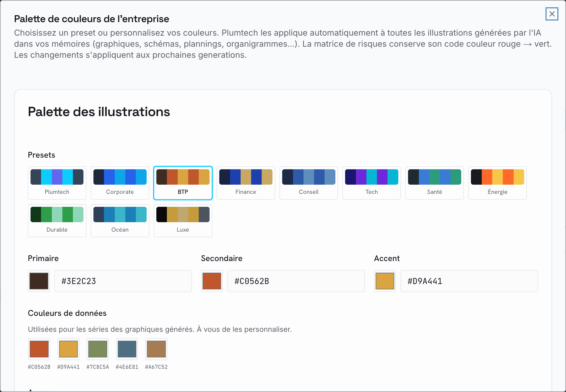Edit the Accent hex field #D9A441
Viewport: 566px width, 392px height.
pos(469,281)
